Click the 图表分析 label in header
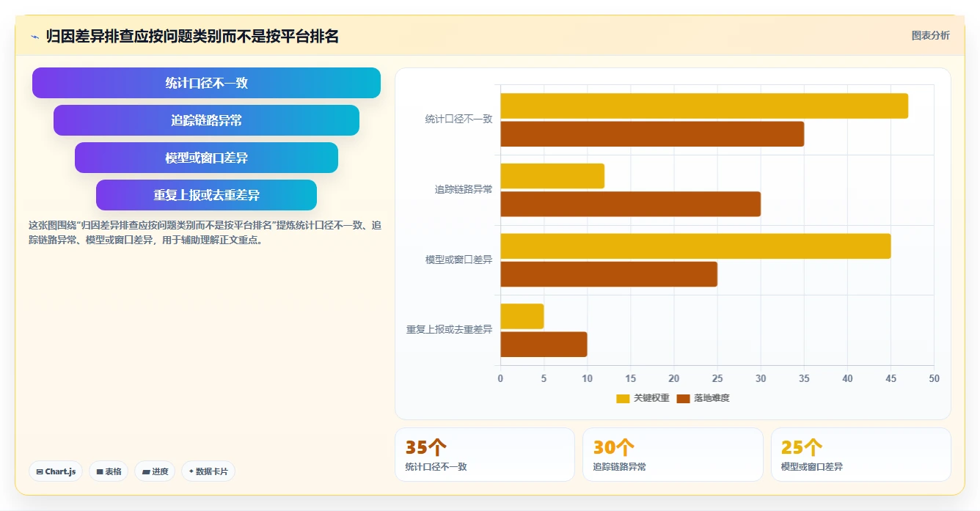This screenshot has height=511, width=980. [x=930, y=35]
